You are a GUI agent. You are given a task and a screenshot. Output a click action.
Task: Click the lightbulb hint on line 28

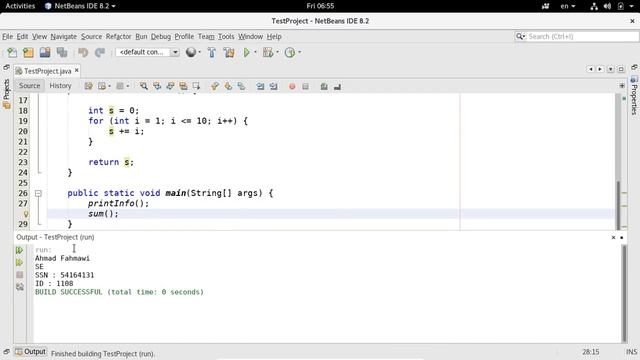pos(25,214)
